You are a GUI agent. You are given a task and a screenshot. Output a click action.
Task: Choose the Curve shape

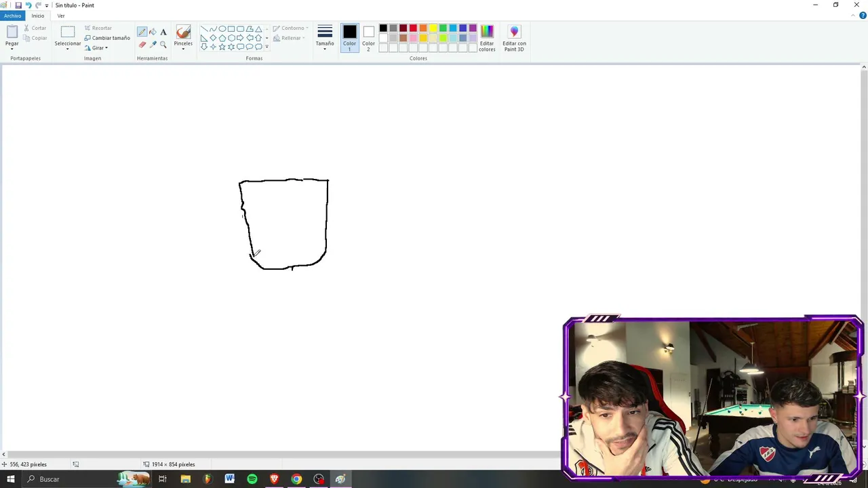click(213, 29)
